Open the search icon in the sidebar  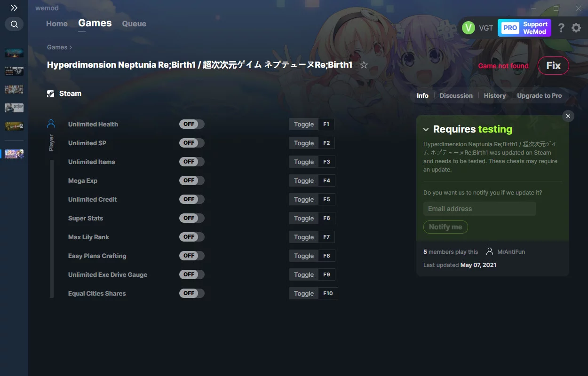(14, 24)
